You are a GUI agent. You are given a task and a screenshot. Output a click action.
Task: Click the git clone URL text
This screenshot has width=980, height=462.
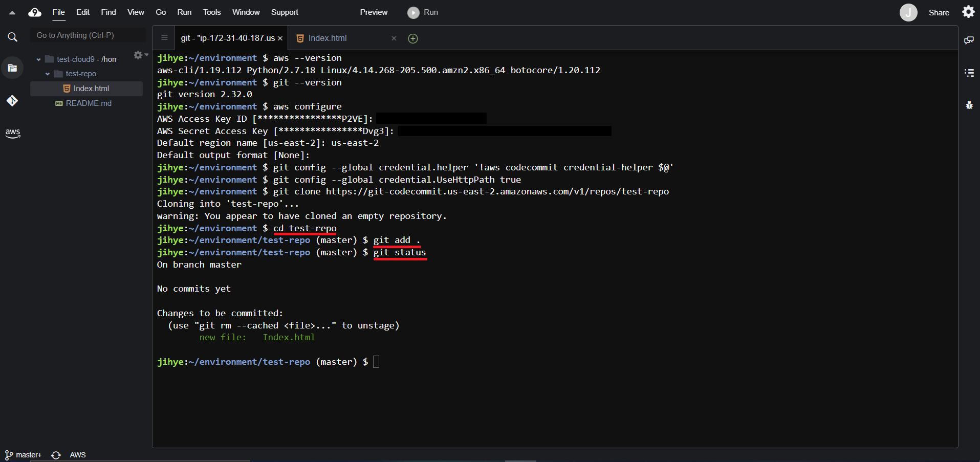pos(497,192)
